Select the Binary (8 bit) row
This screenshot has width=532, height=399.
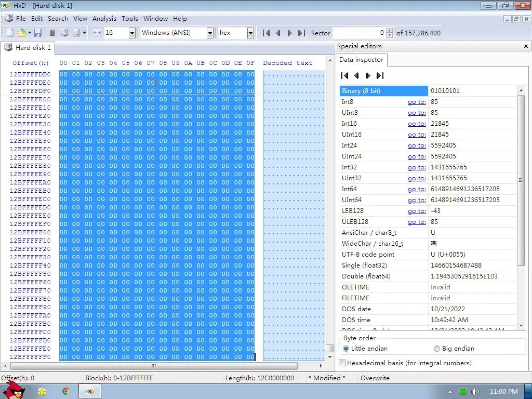(x=428, y=90)
